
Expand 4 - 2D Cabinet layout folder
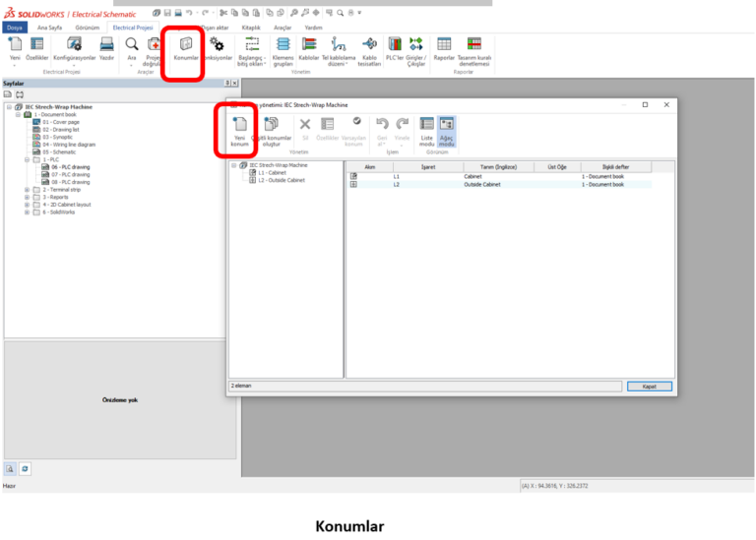pyautogui.click(x=27, y=204)
